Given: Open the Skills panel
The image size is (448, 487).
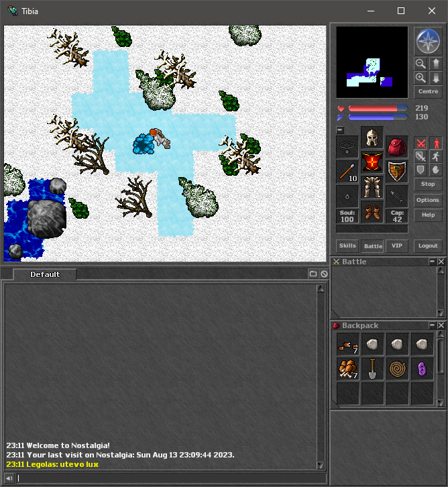Looking at the screenshot, I should tap(347, 246).
